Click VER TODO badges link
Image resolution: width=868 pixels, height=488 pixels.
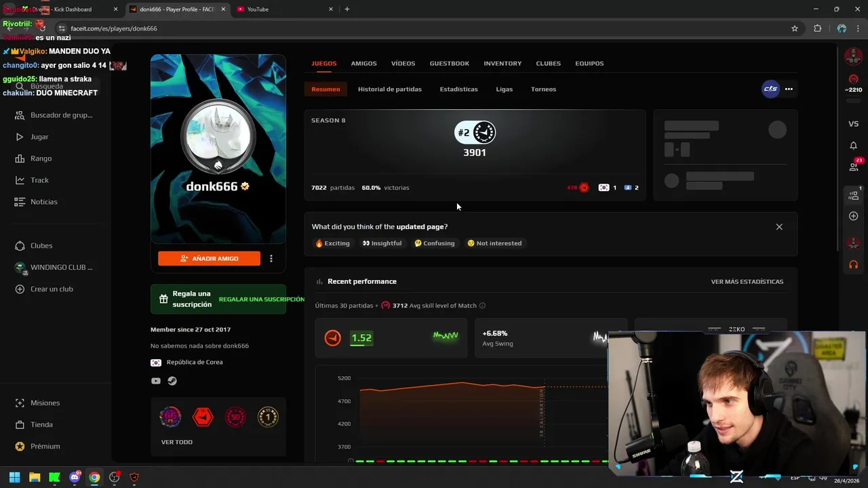click(176, 442)
